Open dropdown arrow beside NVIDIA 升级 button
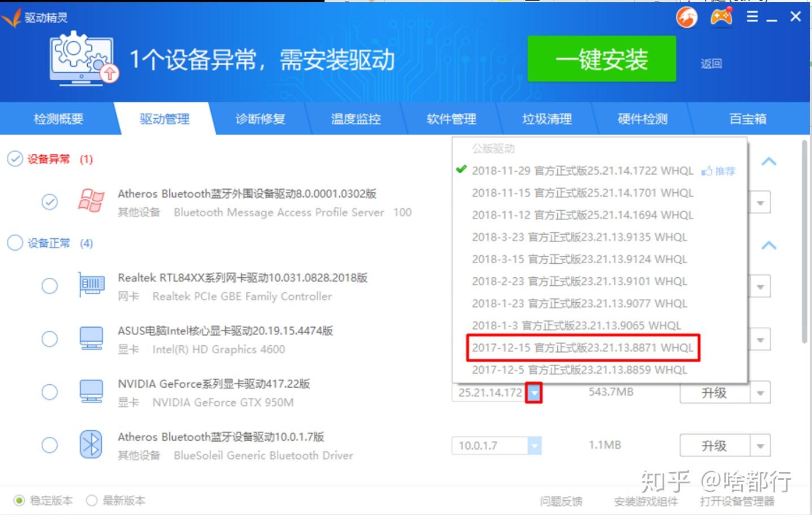Viewport: 812px width, 515px height. tap(760, 393)
